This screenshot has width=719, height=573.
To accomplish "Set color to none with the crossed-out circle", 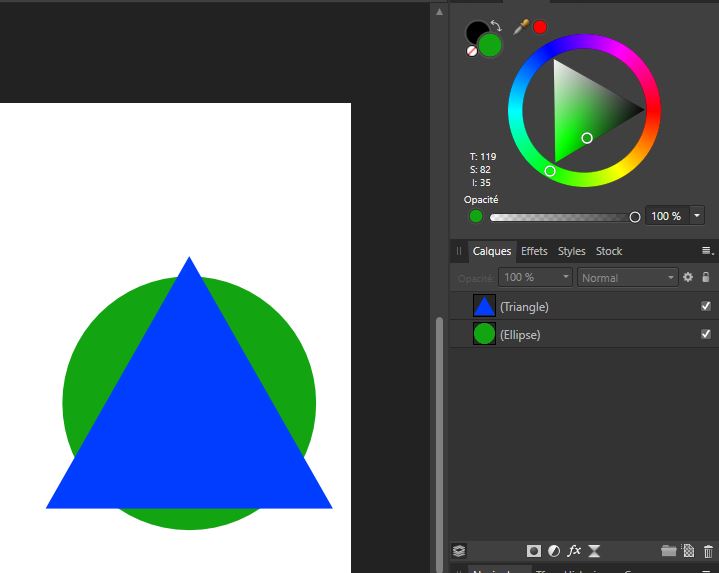I will (472, 51).
